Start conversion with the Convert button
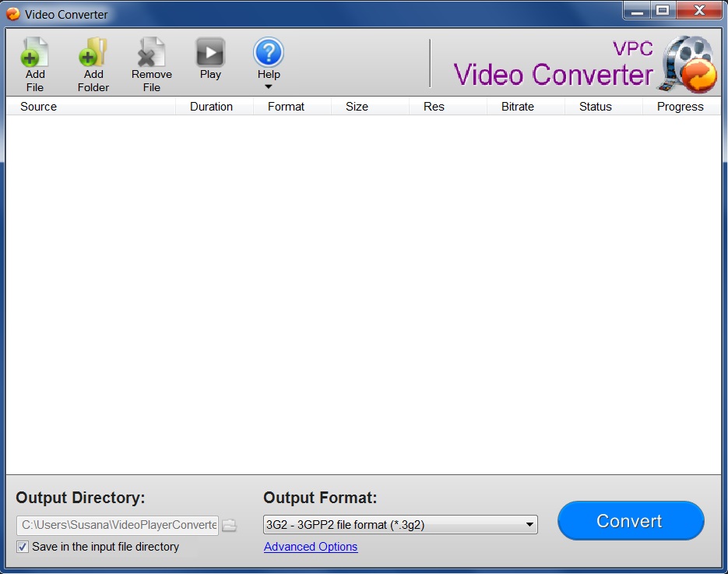The image size is (728, 574). pos(631,520)
